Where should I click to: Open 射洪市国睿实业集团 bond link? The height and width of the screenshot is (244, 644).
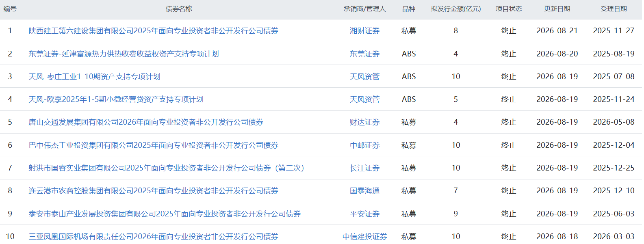(167, 168)
